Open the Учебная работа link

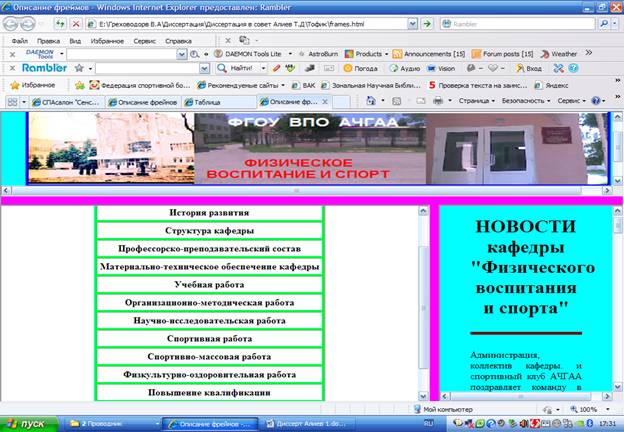[x=209, y=285]
